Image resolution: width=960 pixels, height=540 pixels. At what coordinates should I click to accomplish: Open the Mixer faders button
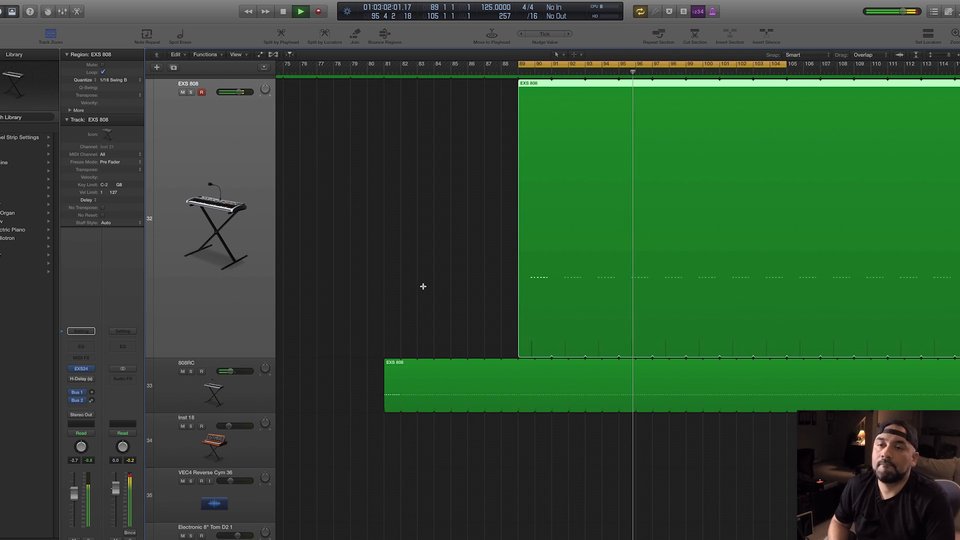tap(62, 11)
